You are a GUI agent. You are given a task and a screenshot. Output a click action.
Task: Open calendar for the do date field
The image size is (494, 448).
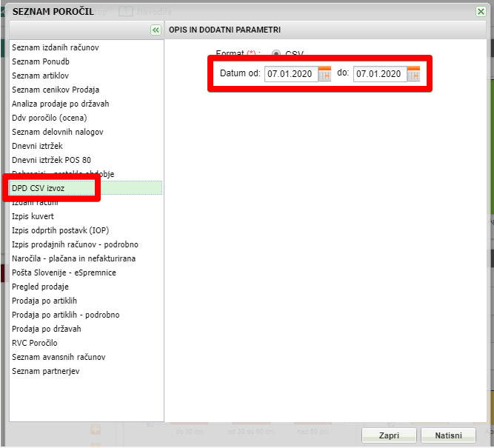pyautogui.click(x=414, y=74)
